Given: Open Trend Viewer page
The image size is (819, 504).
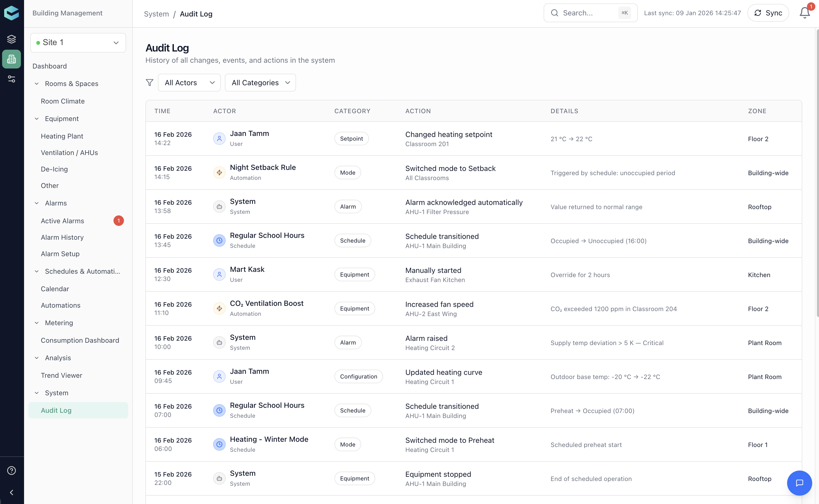Looking at the screenshot, I should coord(62,375).
